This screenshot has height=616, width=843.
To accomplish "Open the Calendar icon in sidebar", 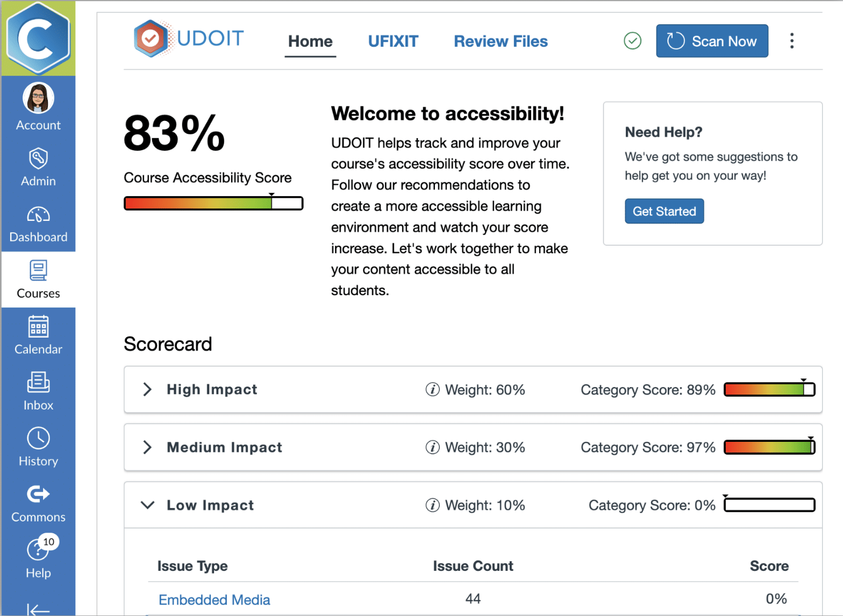I will 38,326.
